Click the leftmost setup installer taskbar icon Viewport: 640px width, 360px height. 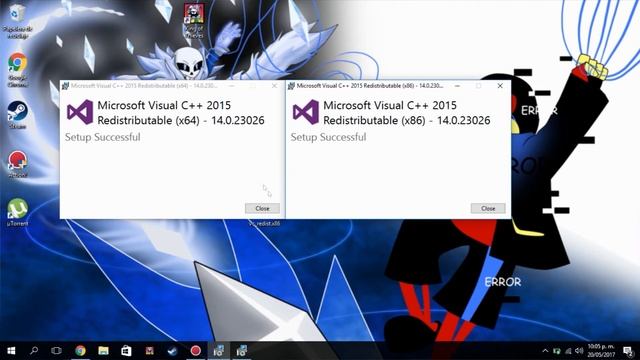click(x=219, y=351)
